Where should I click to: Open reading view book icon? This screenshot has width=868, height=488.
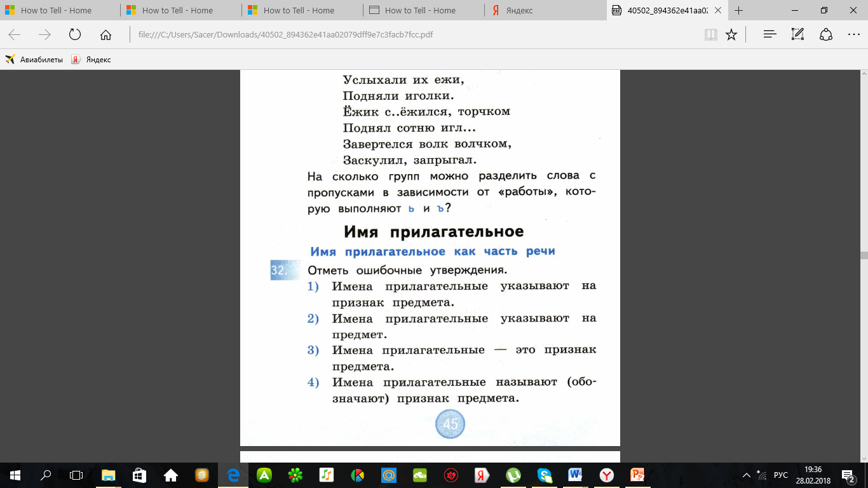pos(710,35)
